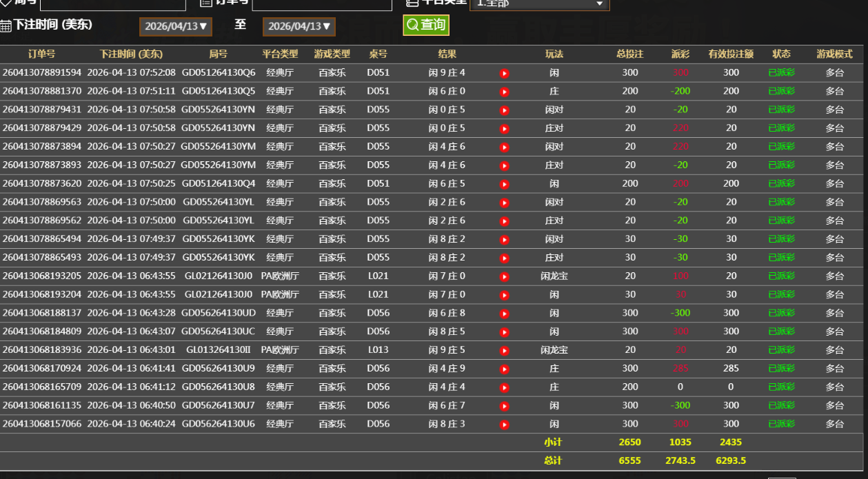Click round number GD056264130UD

pos(218,313)
